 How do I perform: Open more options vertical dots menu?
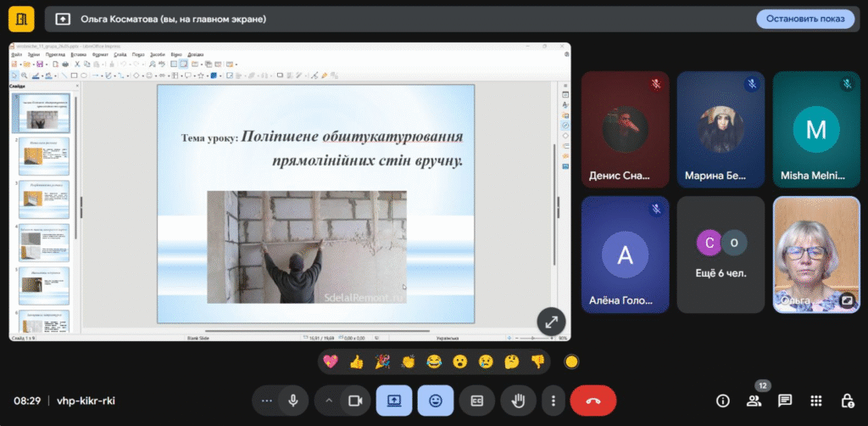click(553, 401)
